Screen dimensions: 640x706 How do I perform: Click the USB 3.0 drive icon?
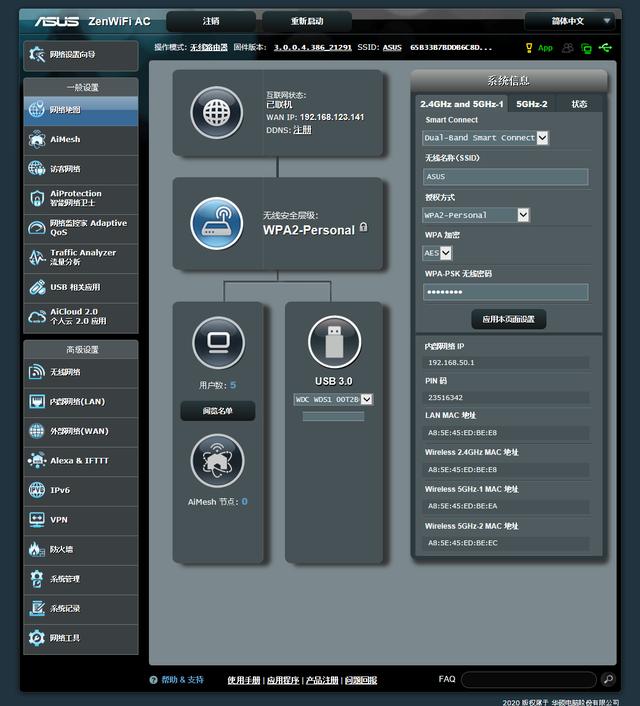(334, 342)
